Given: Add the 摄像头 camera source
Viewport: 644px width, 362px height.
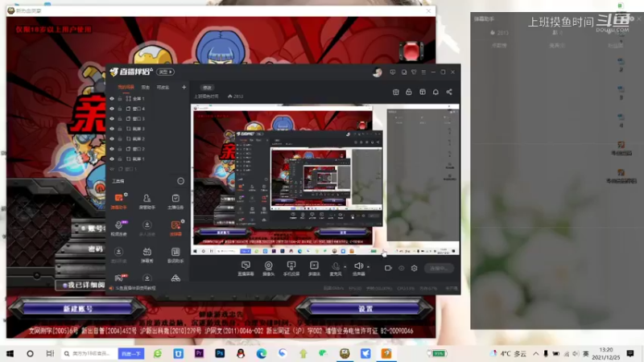Looking at the screenshot, I should click(x=268, y=269).
